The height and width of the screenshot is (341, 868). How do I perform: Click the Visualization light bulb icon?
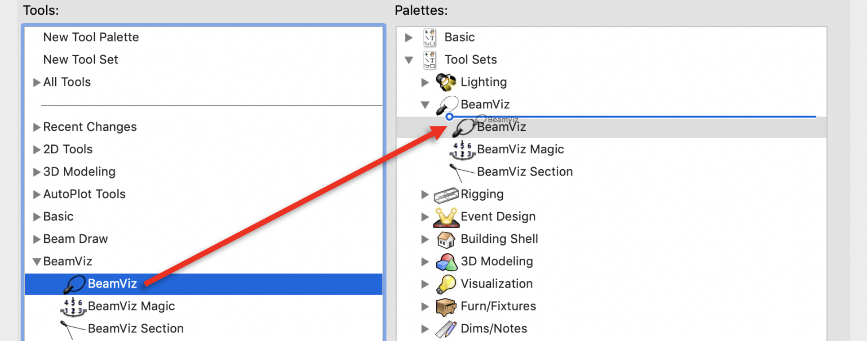(446, 284)
